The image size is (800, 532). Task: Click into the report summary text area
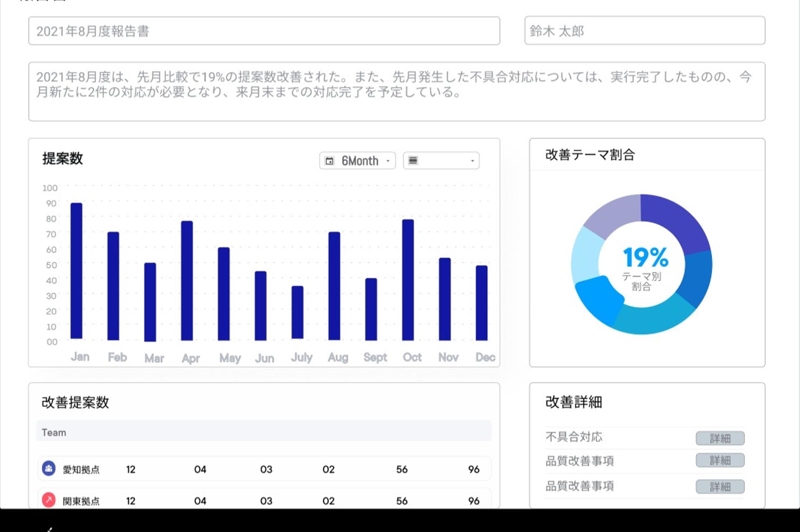tap(396, 91)
